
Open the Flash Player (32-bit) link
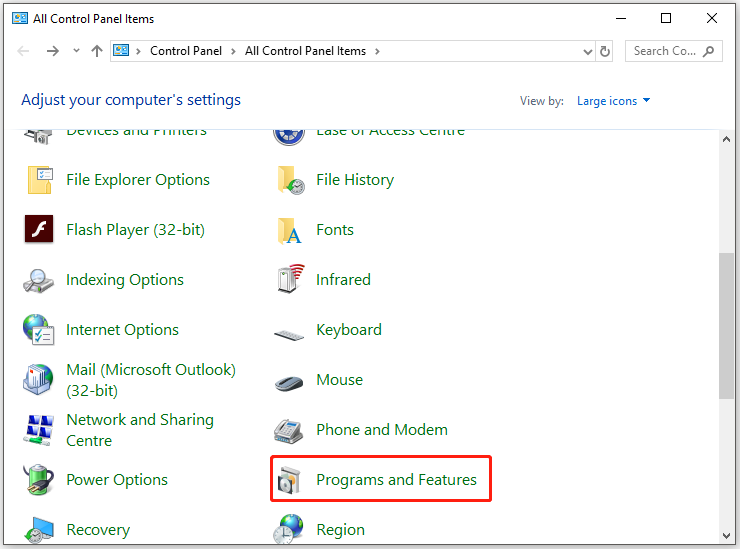pos(135,230)
